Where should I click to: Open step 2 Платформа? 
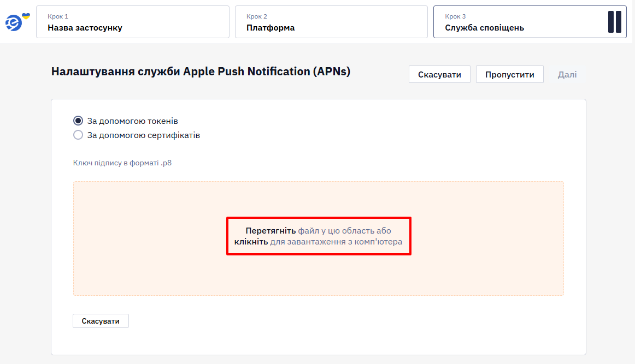tap(331, 22)
